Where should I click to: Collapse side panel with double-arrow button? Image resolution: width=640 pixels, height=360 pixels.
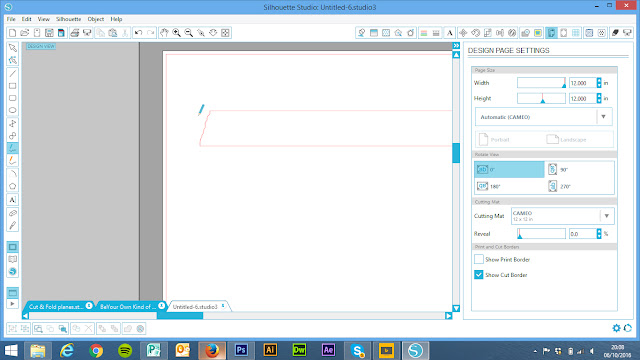point(456,46)
